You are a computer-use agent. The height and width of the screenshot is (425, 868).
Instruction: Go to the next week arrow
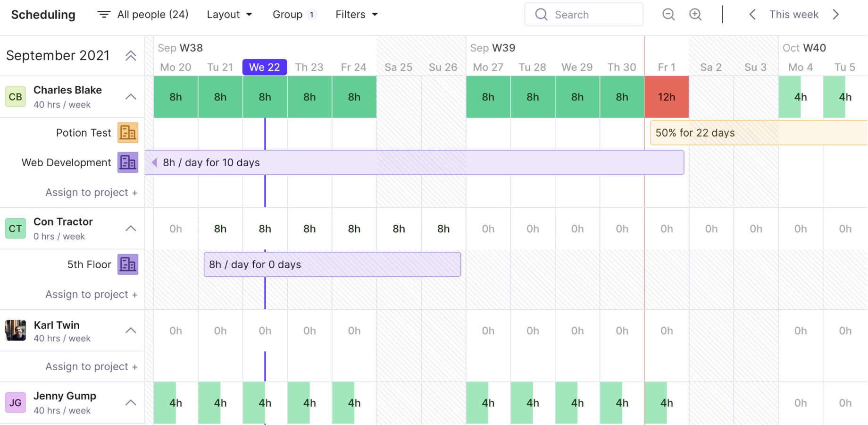point(836,15)
